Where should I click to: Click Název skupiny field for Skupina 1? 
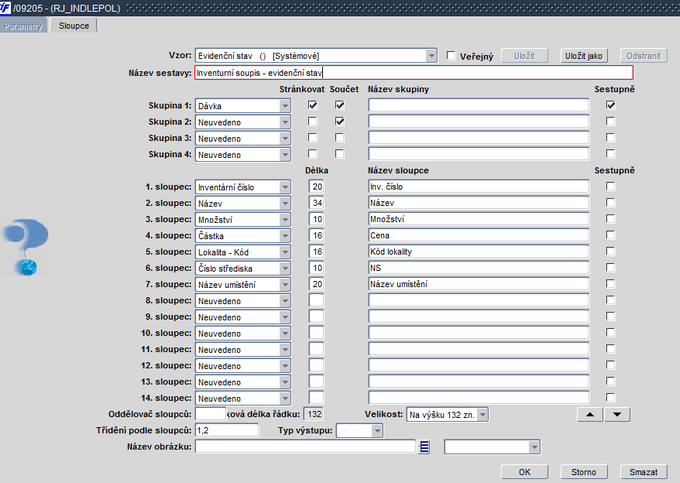479,105
